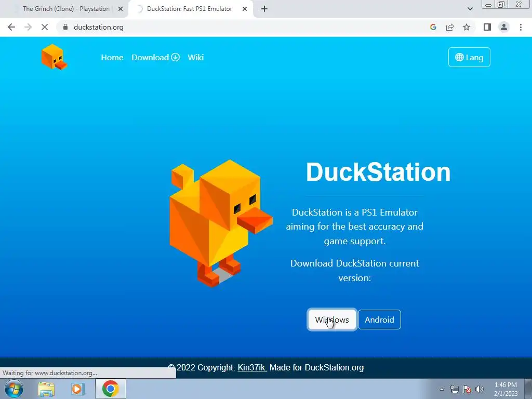The width and height of the screenshot is (532, 399).
Task: Open the Lang language selector
Action: point(469,57)
